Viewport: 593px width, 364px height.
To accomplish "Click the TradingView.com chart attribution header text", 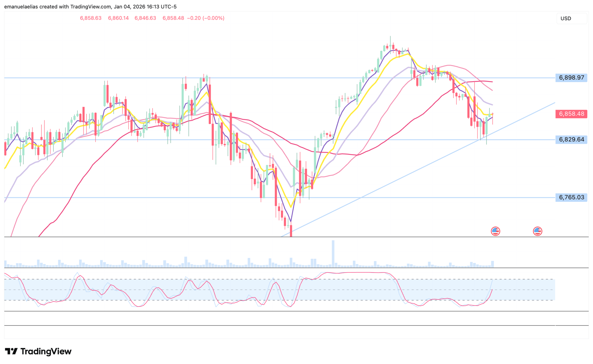I will coord(90,6).
